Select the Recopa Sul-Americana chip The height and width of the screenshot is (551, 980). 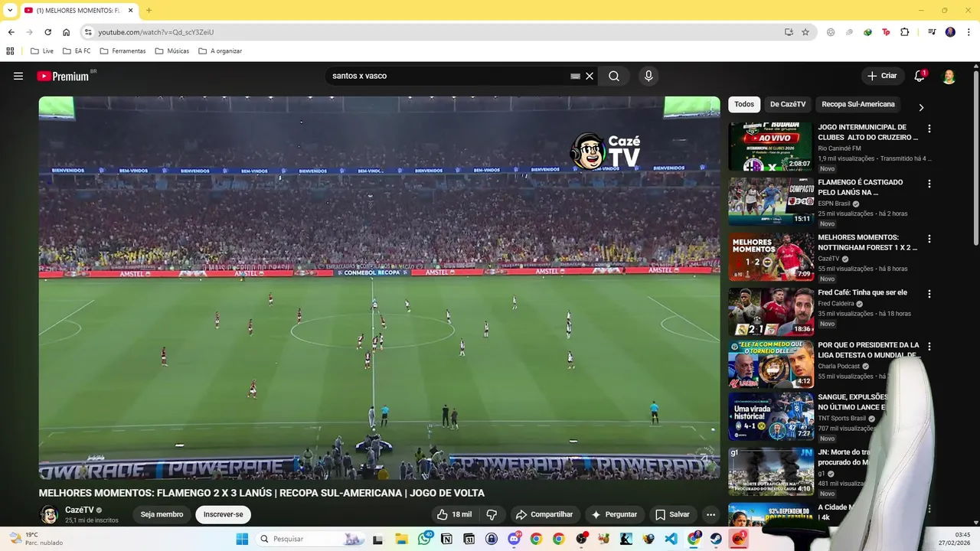pos(858,104)
